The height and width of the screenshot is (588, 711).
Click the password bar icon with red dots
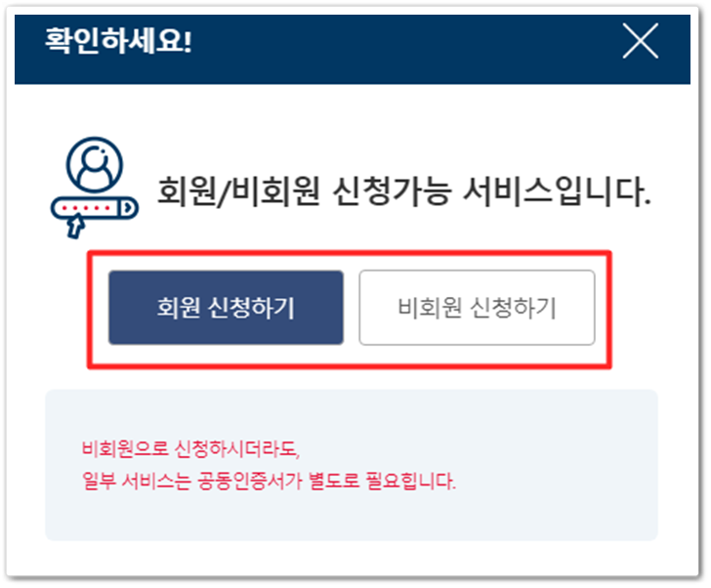coord(95,208)
